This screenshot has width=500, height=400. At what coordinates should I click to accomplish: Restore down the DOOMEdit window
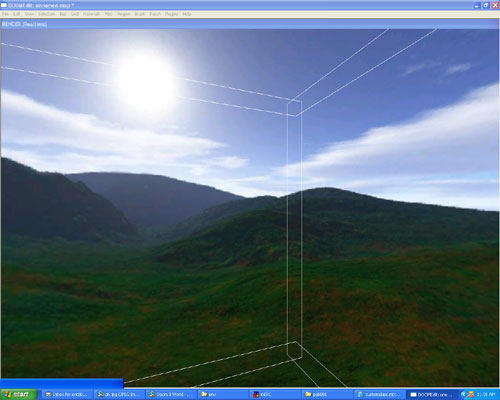(x=486, y=5)
